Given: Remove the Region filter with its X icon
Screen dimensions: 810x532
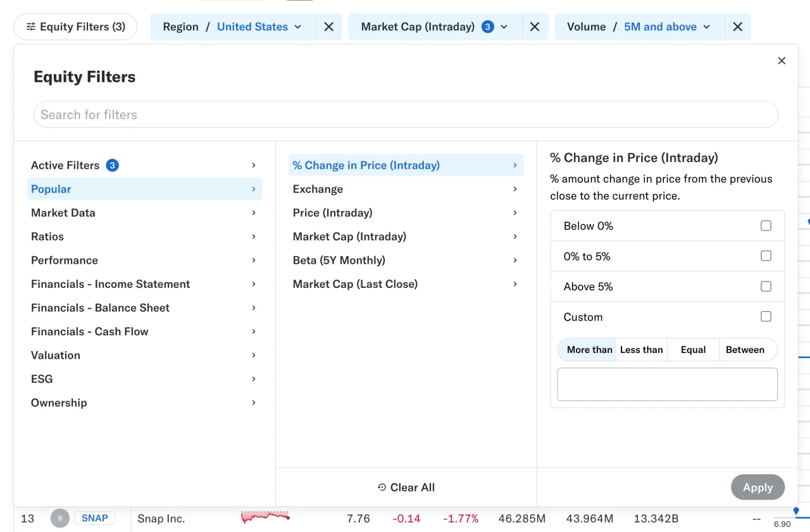Looking at the screenshot, I should click(x=329, y=27).
